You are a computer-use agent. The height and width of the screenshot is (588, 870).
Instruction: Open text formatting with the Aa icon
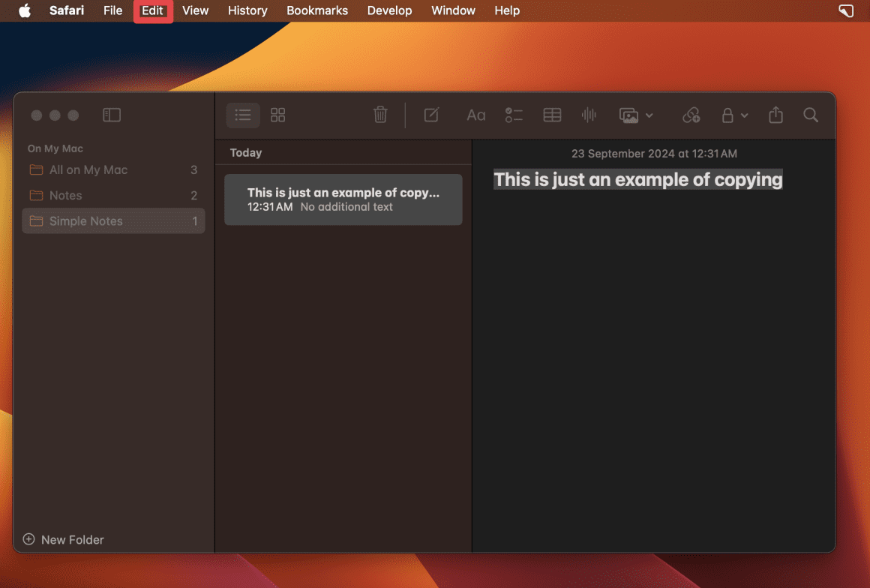tap(475, 115)
